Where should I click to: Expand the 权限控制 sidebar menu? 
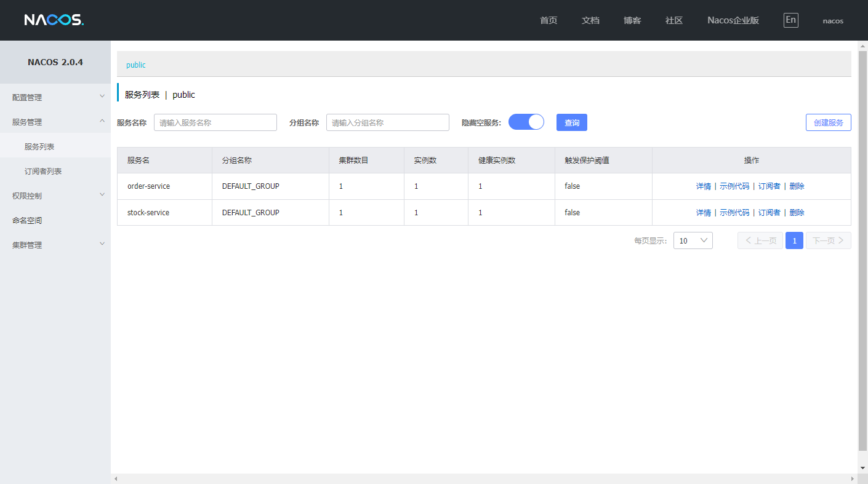tap(55, 196)
